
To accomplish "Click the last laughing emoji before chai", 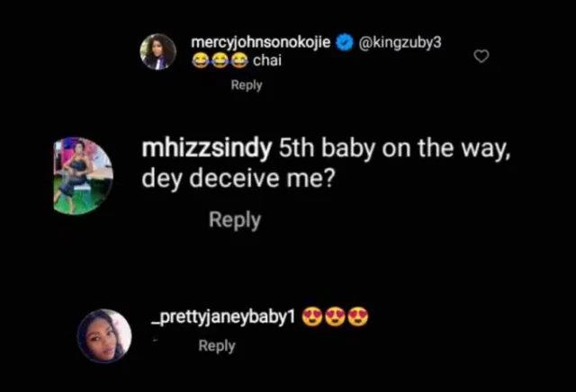I will 237,61.
